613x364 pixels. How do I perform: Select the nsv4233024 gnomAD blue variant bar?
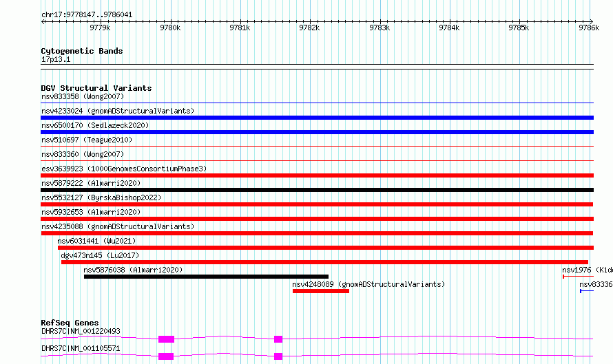click(x=317, y=118)
